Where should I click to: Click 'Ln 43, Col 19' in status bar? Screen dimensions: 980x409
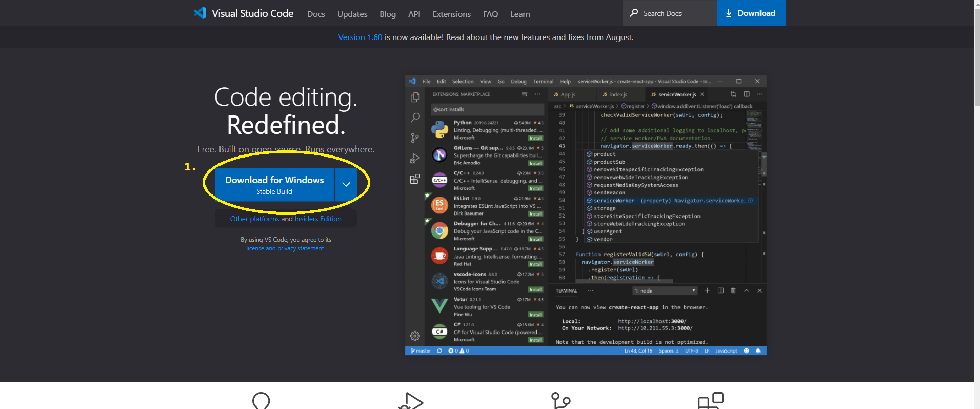[x=638, y=351]
